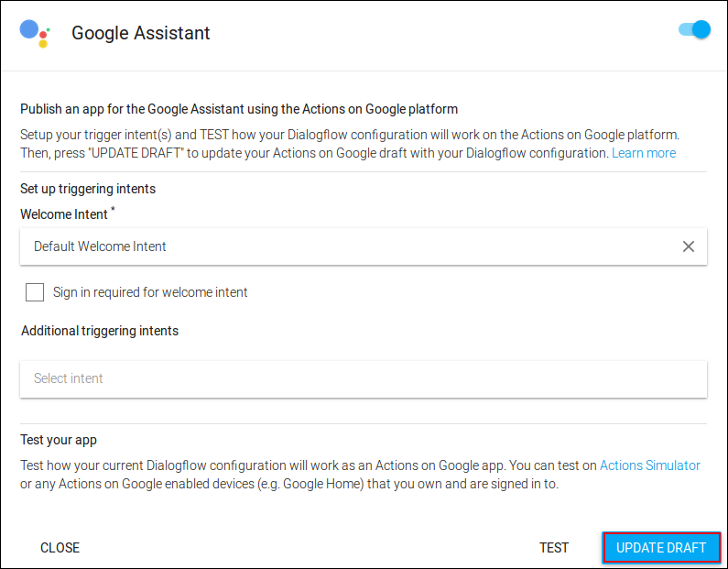Click the 'Set up triggering intents' heading
Viewport: 728px width, 569px height.
tap(88, 189)
